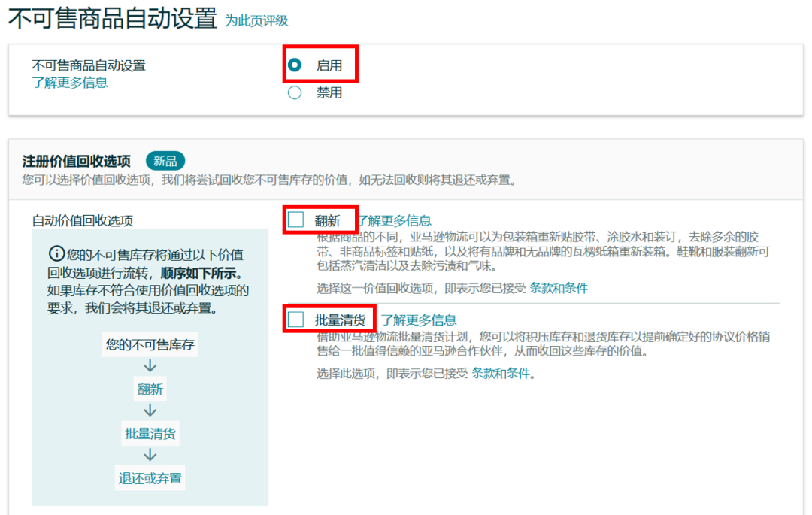
Task: Select the 禁用 radio button
Action: 294,92
